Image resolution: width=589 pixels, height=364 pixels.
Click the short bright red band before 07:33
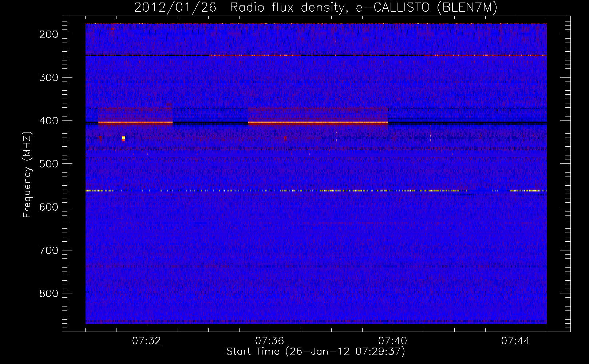135,123
